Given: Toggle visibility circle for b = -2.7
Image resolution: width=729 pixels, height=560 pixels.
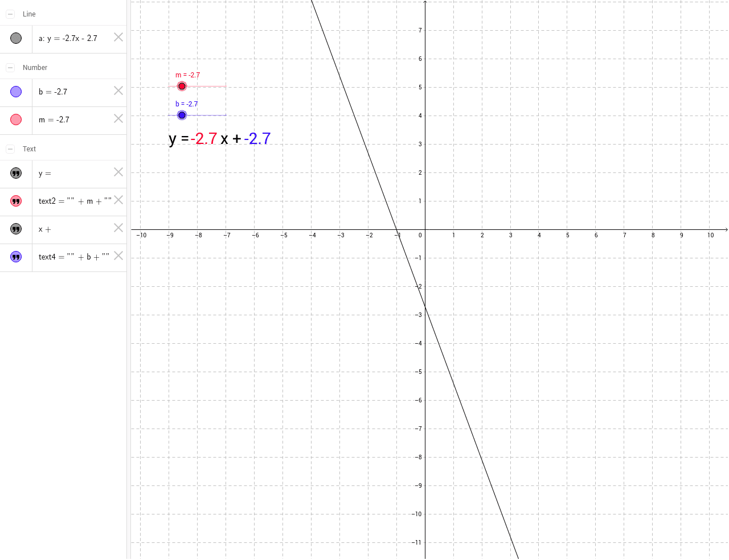Looking at the screenshot, I should 16,92.
